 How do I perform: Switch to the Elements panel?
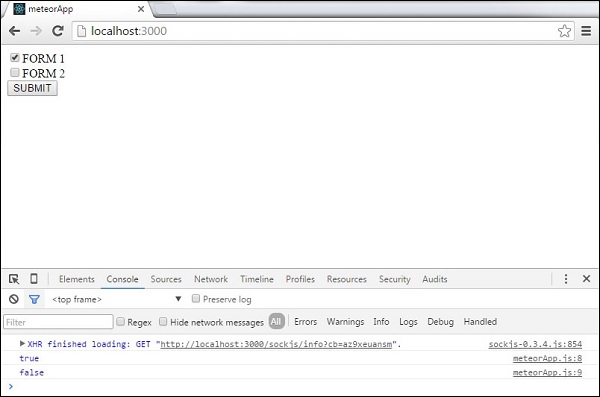(x=77, y=279)
